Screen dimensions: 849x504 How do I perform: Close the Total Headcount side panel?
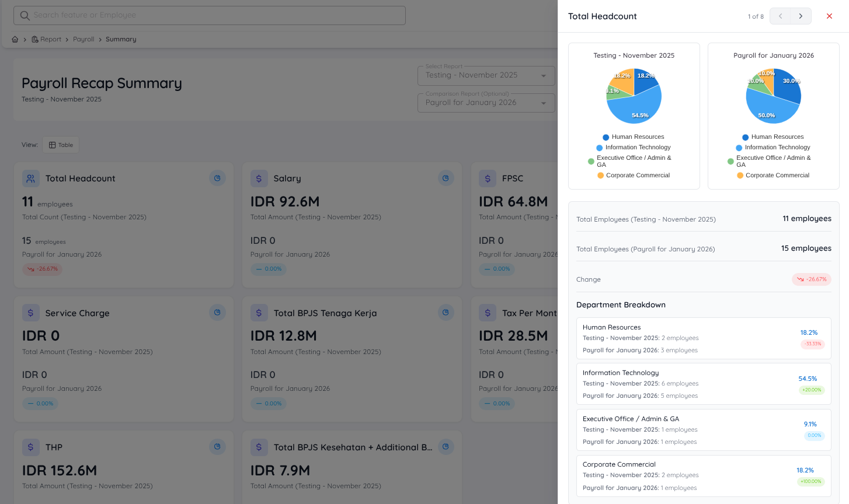click(829, 16)
